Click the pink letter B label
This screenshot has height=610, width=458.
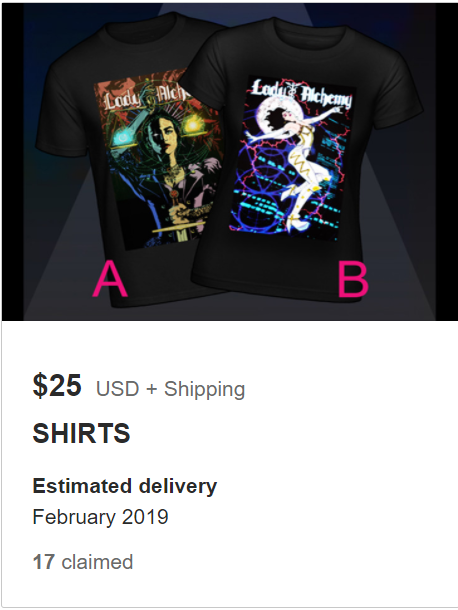[353, 279]
